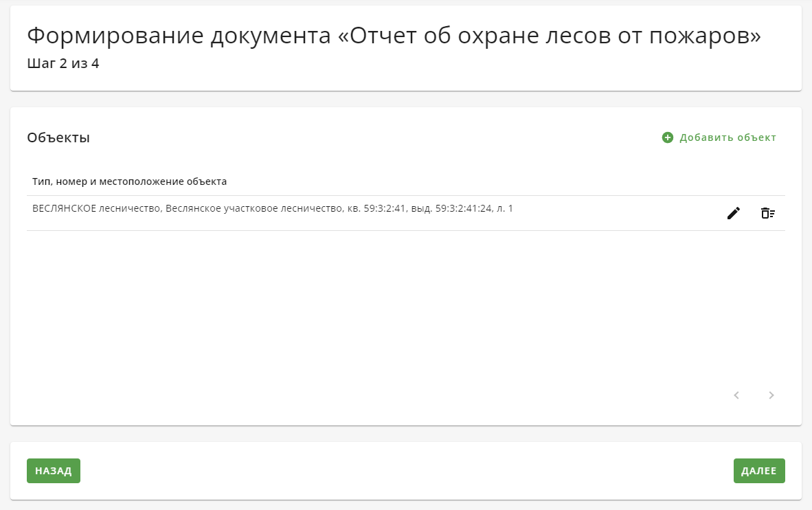The height and width of the screenshot is (510, 812).
Task: Click the "л. 1" text ending the row
Action: coord(505,208)
